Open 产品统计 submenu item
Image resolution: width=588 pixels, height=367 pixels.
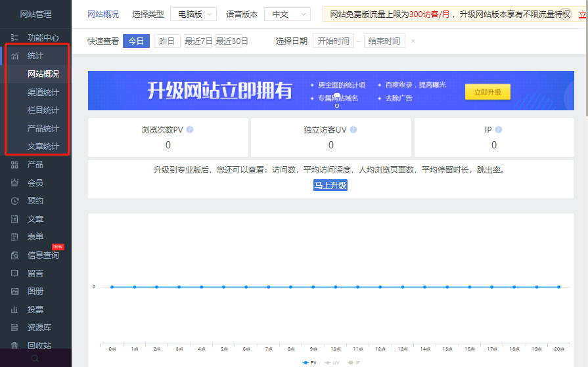(43, 128)
